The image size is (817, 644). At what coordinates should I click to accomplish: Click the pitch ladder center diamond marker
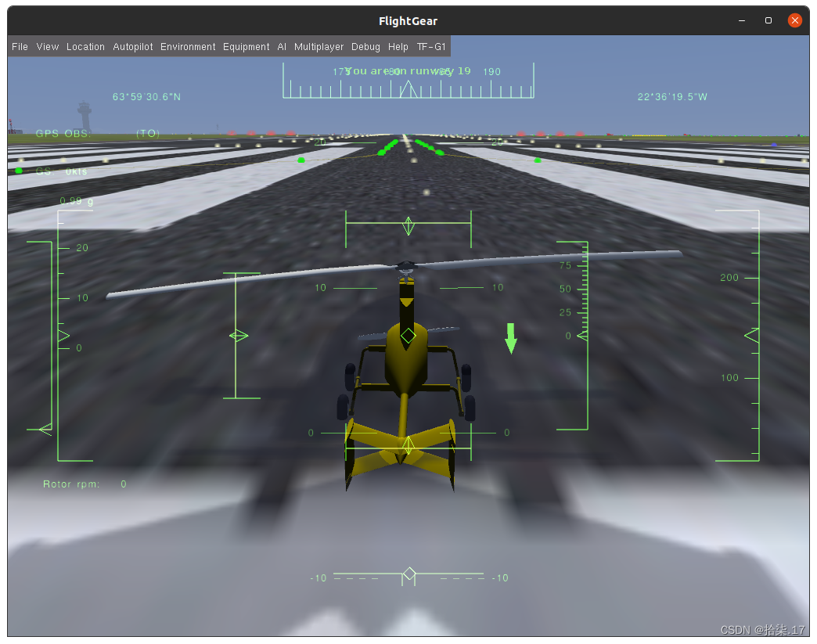click(408, 335)
